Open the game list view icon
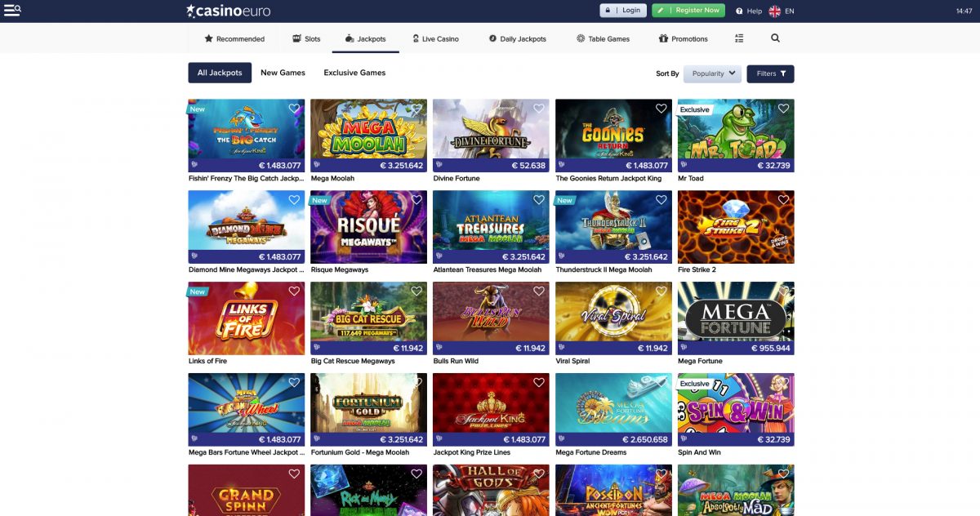This screenshot has width=980, height=516. (739, 38)
